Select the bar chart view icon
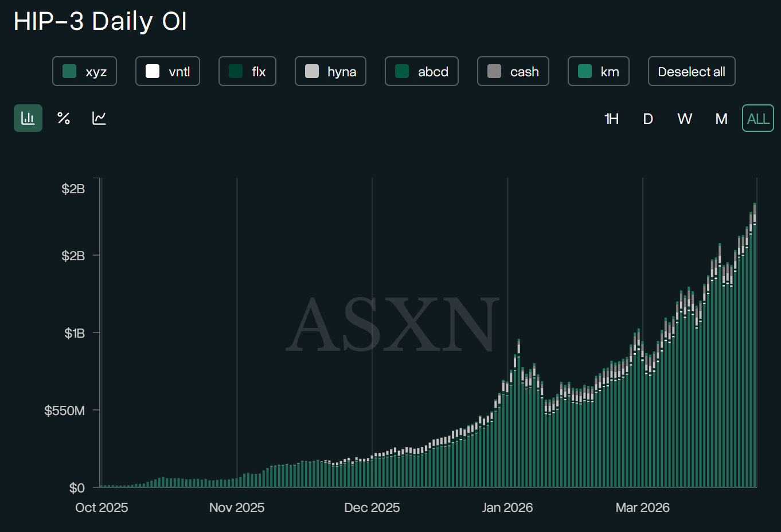 coord(28,118)
